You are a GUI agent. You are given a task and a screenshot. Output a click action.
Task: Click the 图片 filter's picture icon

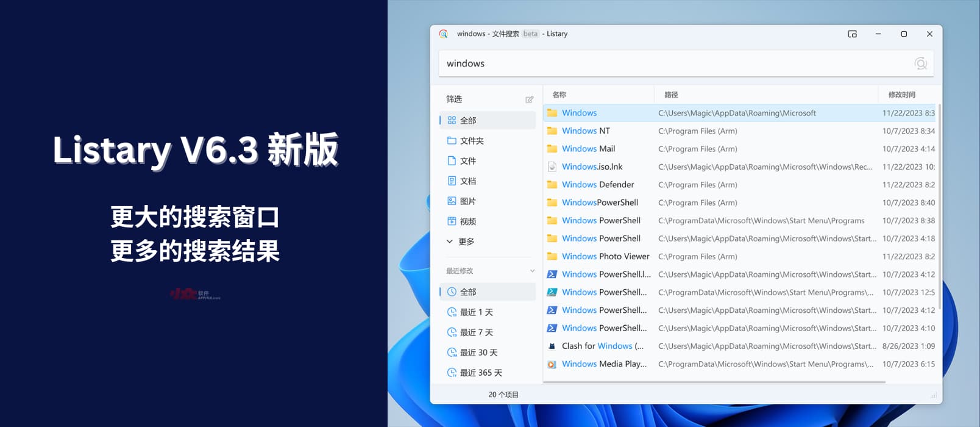[x=452, y=201]
